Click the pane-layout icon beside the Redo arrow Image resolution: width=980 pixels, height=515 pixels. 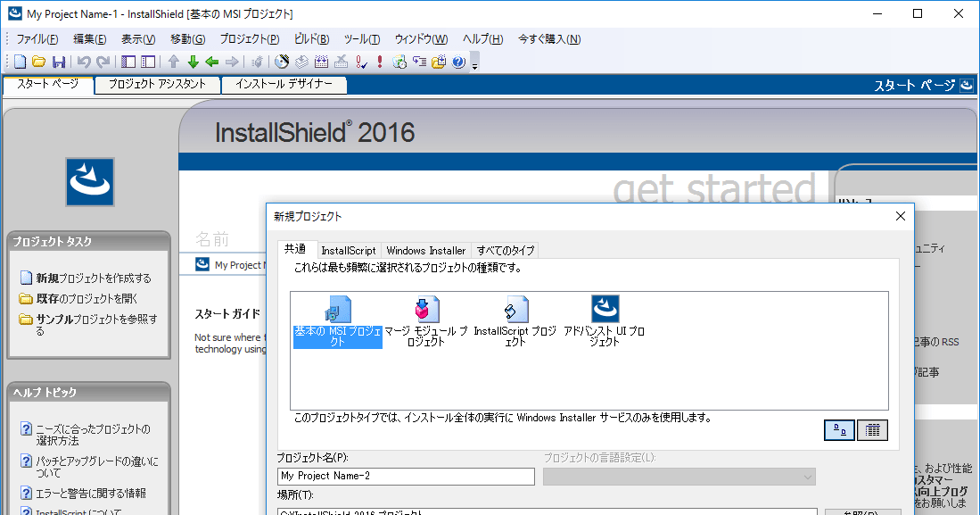pyautogui.click(x=128, y=62)
